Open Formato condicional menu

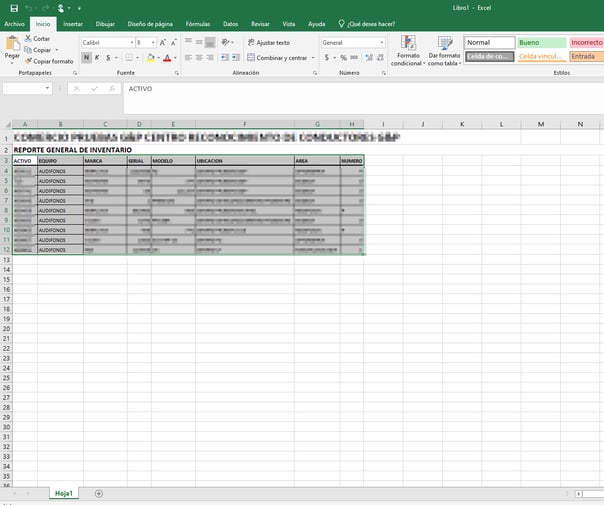(408, 50)
